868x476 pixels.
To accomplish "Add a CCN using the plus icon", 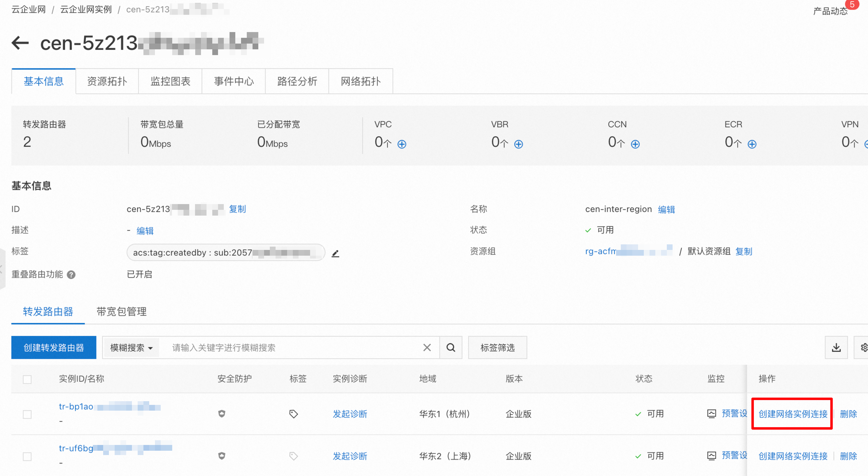I will click(x=635, y=144).
